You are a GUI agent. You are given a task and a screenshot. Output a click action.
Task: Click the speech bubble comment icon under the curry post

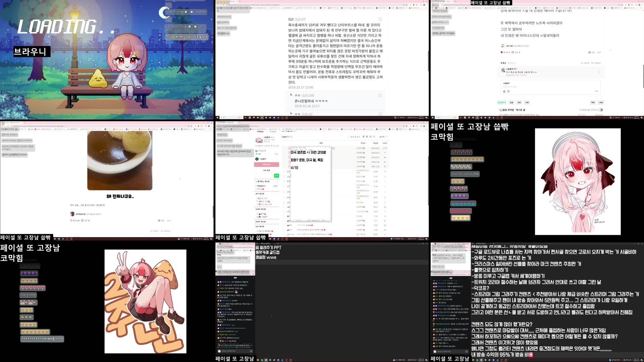tap(82, 221)
